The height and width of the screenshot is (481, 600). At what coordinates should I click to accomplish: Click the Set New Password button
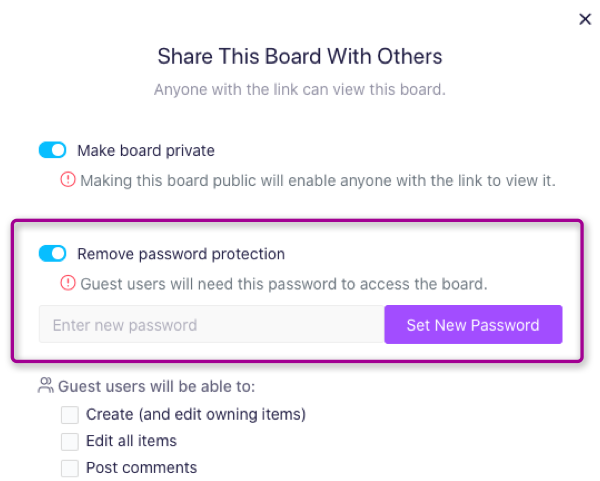coord(473,324)
